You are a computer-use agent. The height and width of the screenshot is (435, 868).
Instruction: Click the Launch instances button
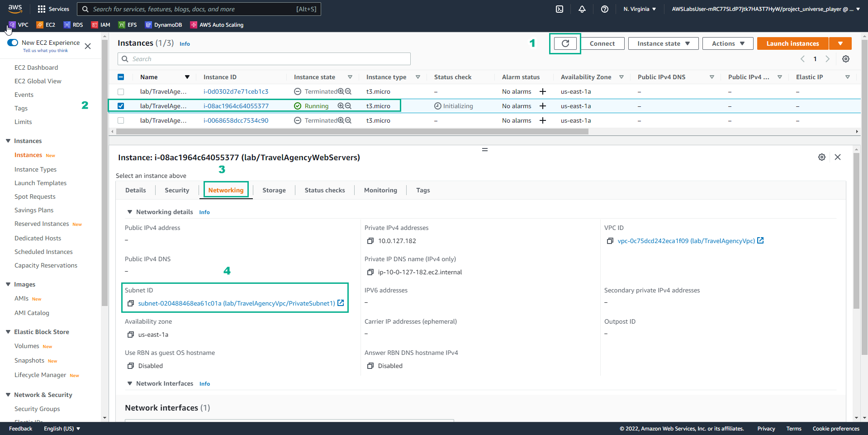pyautogui.click(x=792, y=43)
